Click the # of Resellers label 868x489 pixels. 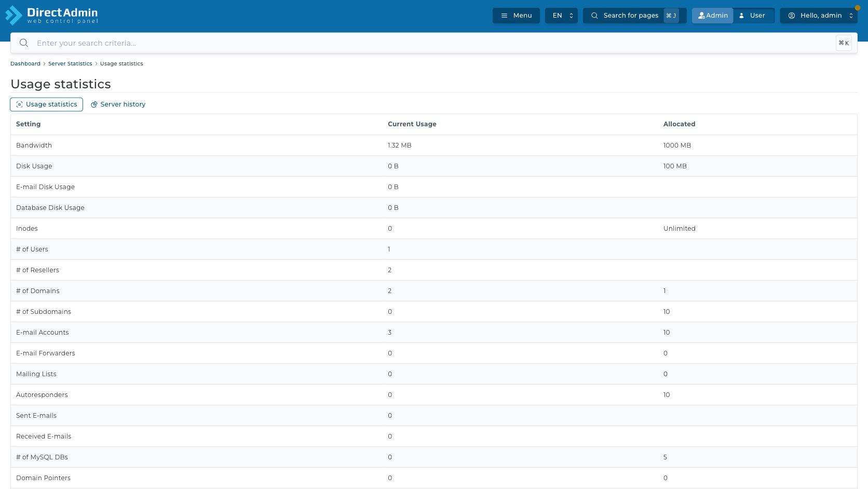(x=37, y=270)
